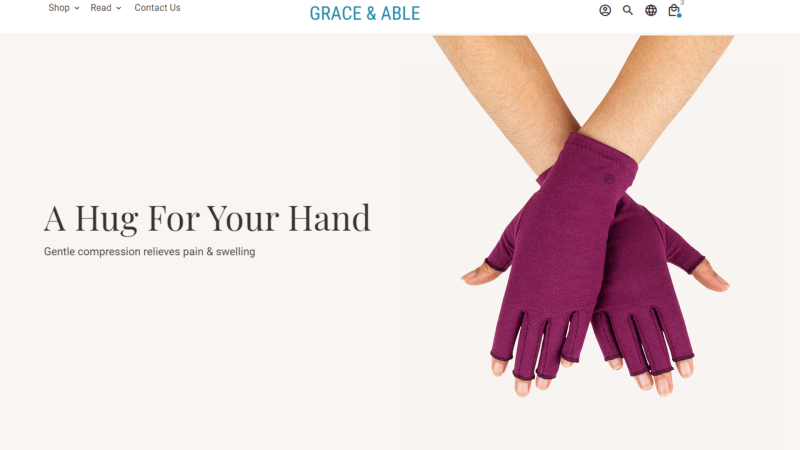Click the GRACE & ABLE logo
Image resolution: width=800 pixels, height=450 pixels.
[365, 13]
